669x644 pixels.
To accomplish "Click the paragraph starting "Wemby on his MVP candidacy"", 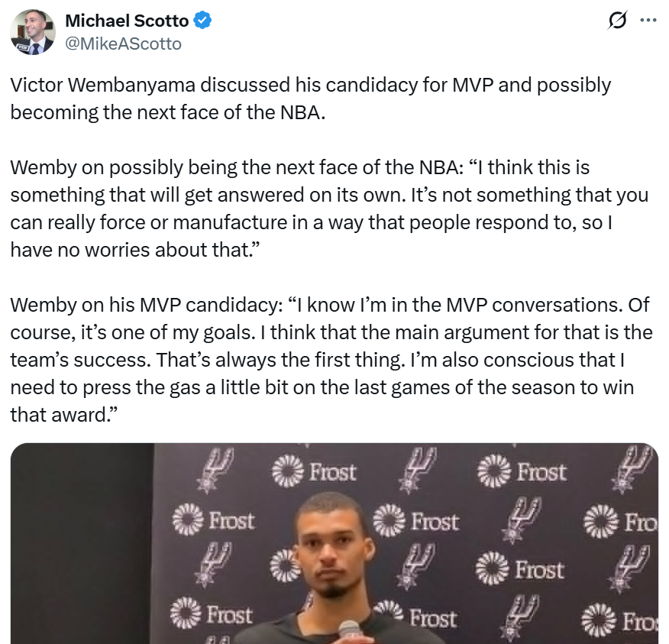I will coord(329,360).
